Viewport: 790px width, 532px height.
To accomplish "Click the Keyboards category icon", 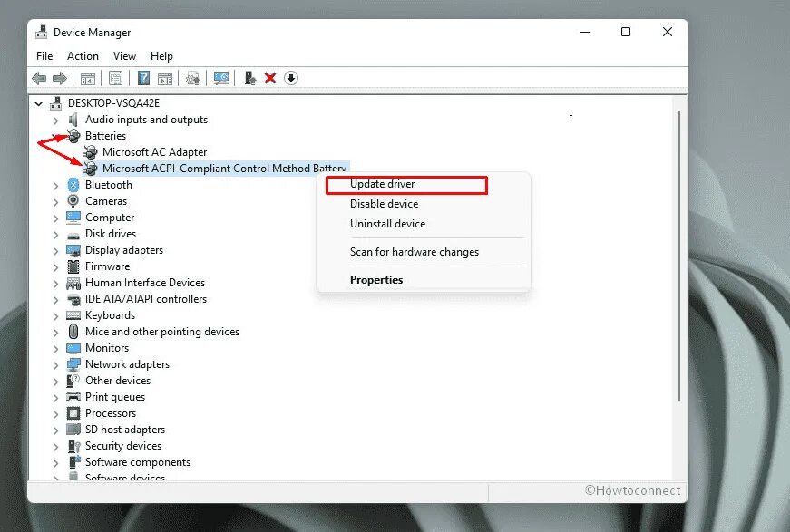I will pyautogui.click(x=73, y=315).
